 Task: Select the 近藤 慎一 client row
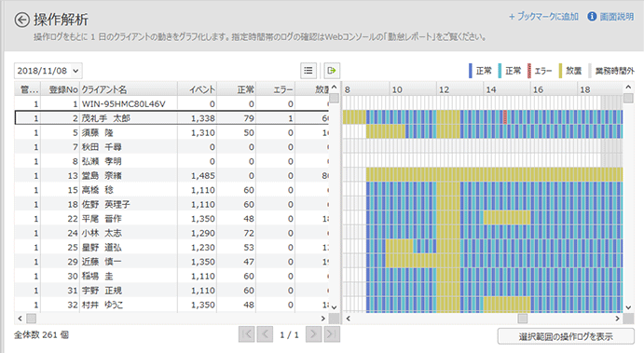pyautogui.click(x=171, y=262)
